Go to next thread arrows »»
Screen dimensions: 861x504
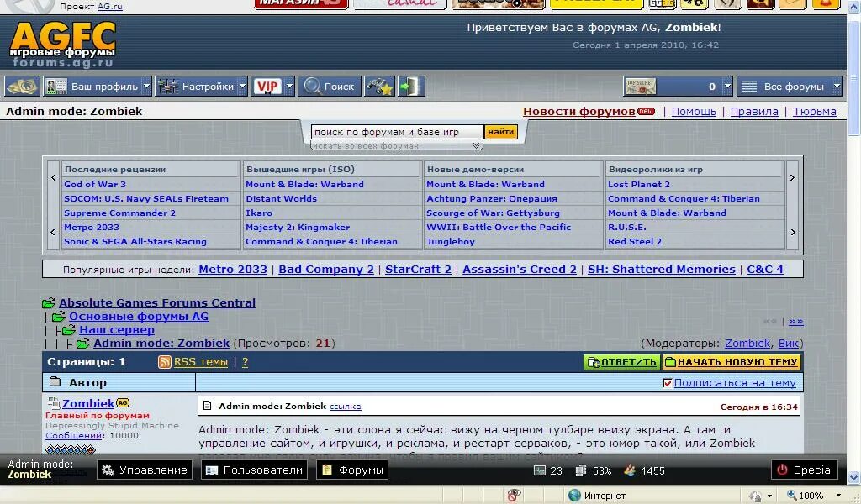tap(796, 322)
